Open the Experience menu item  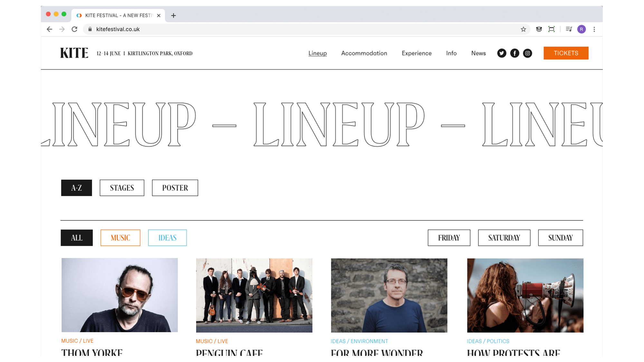(x=417, y=53)
